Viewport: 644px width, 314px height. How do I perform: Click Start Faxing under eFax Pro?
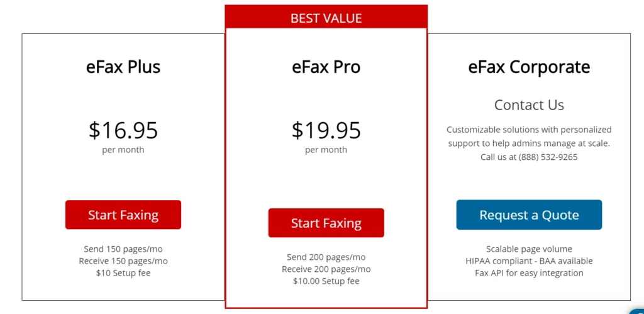click(326, 223)
